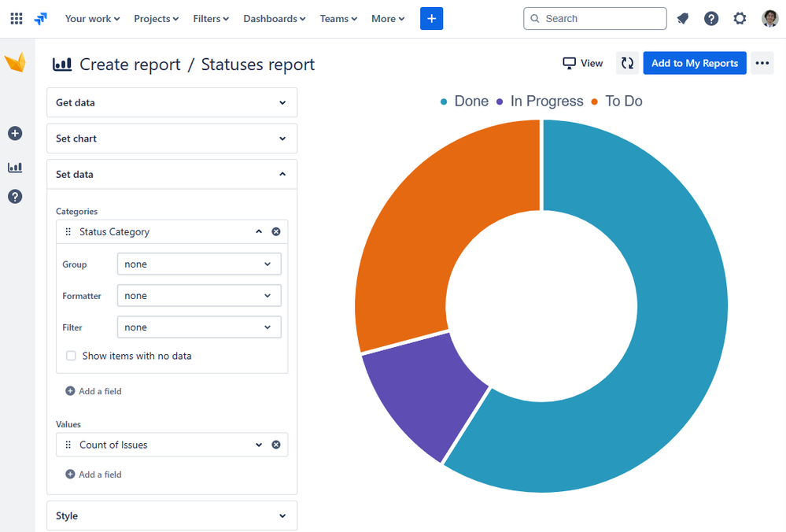Open the app switcher grid icon
Viewport: 786px width, 532px height.
(17, 19)
